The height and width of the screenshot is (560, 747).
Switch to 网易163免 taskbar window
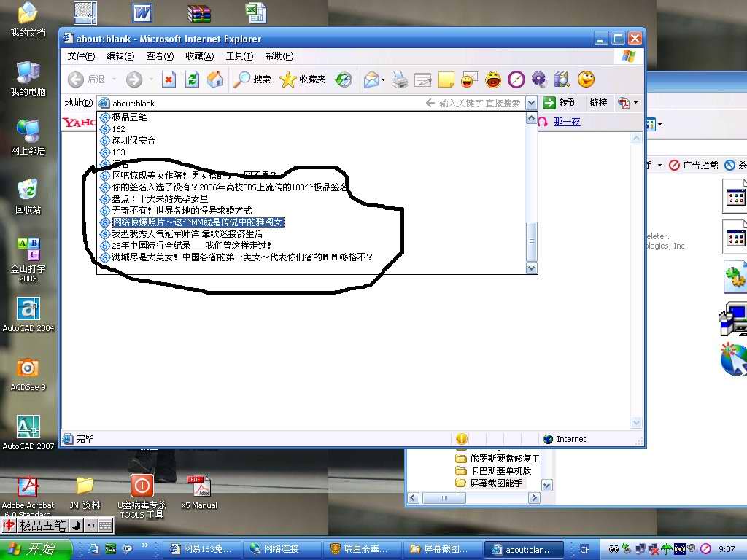201,549
